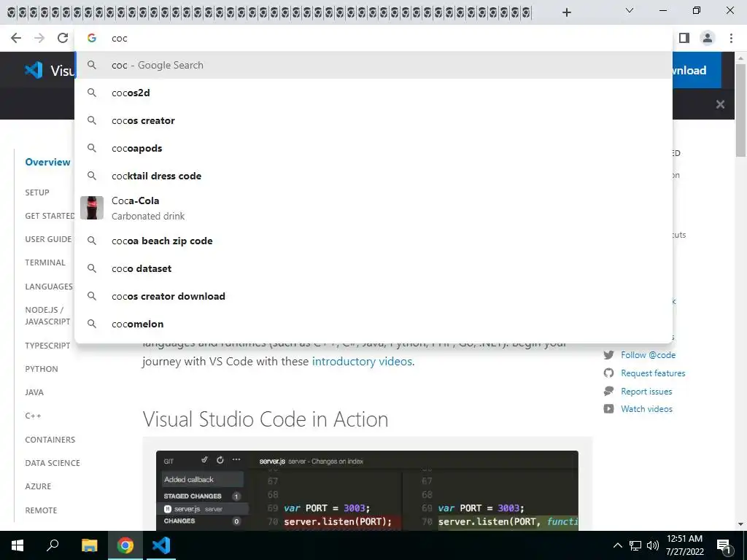The width and height of the screenshot is (747, 560).
Task: Show hidden system tray icons
Action: [617, 545]
